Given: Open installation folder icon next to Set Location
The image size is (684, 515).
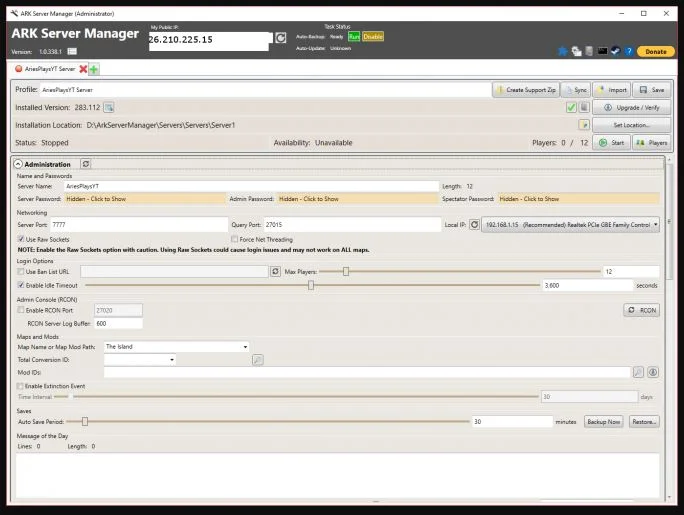Looking at the screenshot, I should (584, 125).
